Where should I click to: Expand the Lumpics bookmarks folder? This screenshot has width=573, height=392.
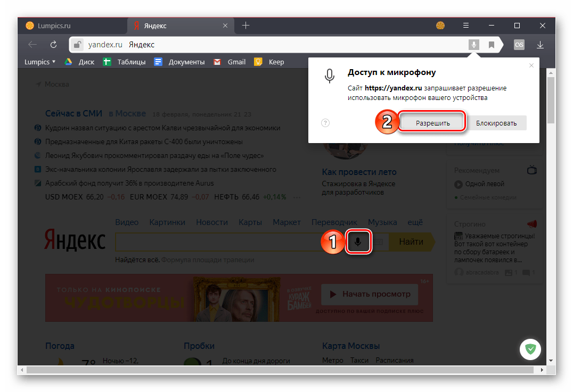click(x=40, y=62)
